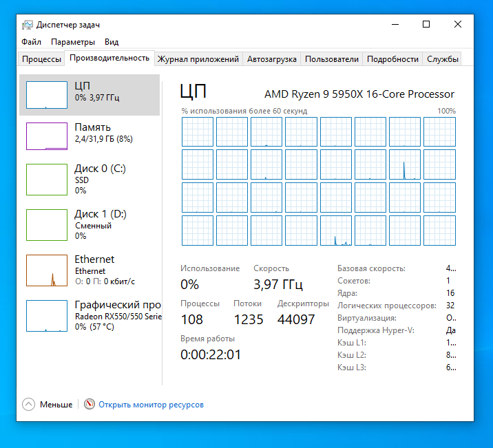This screenshot has height=448, width=493.
Task: Click the Процессы count 108
Action: pyautogui.click(x=192, y=319)
